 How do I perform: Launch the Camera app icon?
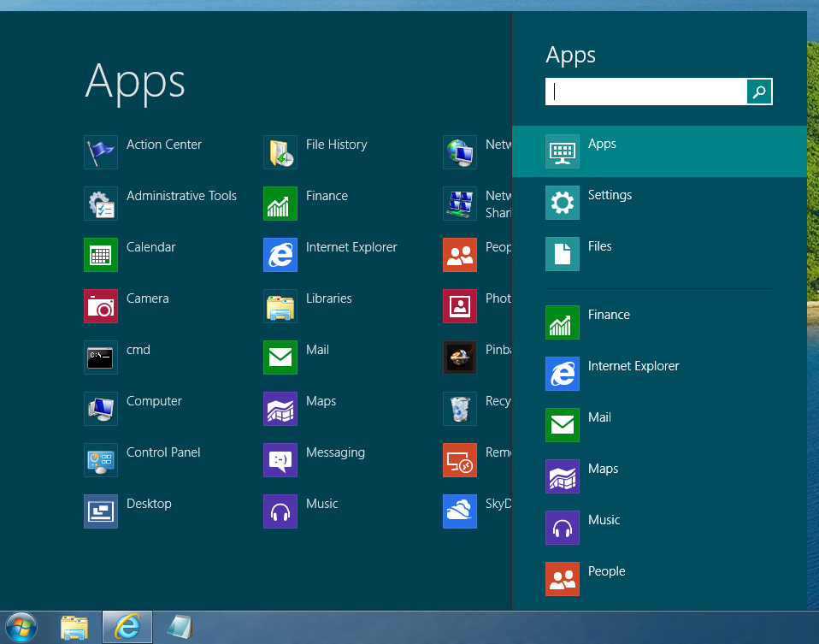tap(101, 306)
